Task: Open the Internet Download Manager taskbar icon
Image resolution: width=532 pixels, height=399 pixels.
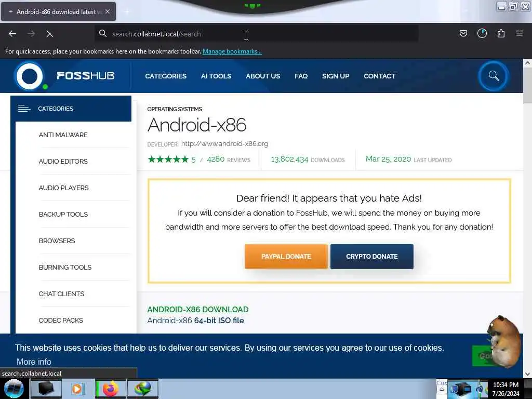Action: [142, 389]
